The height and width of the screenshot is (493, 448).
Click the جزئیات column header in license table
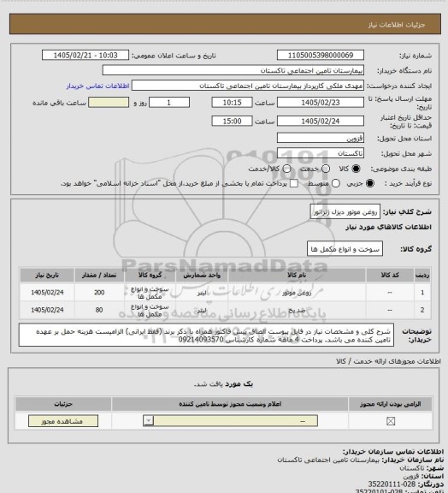pos(63,404)
